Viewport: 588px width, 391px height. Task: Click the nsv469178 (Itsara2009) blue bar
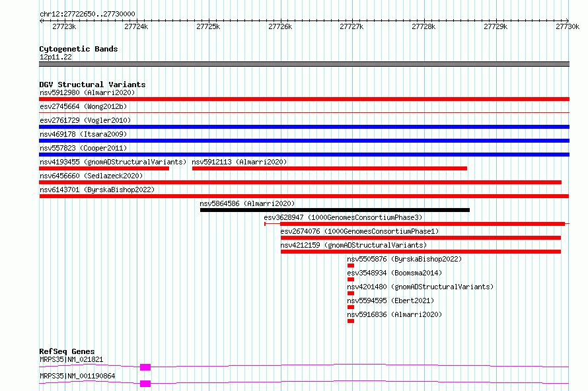pos(304,141)
